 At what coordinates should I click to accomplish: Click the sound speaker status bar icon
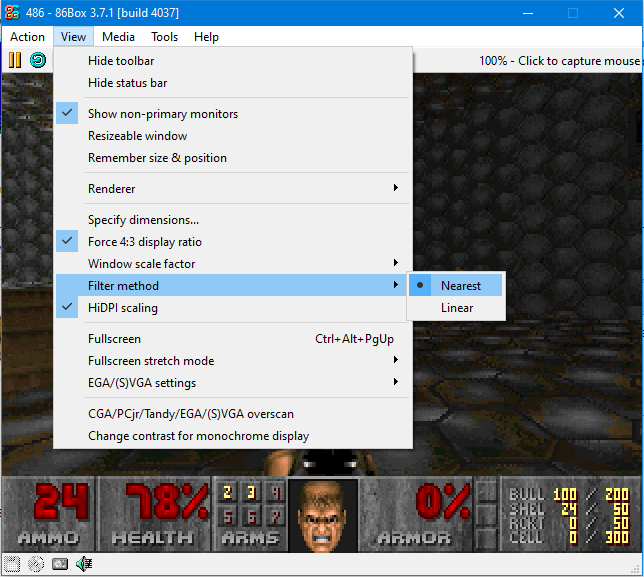(84, 564)
